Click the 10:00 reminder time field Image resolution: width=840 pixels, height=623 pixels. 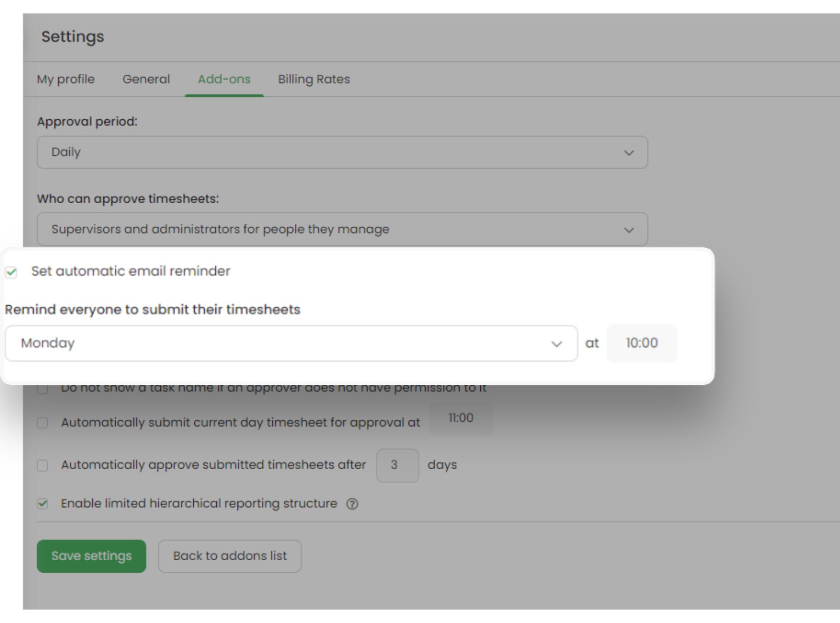point(642,343)
